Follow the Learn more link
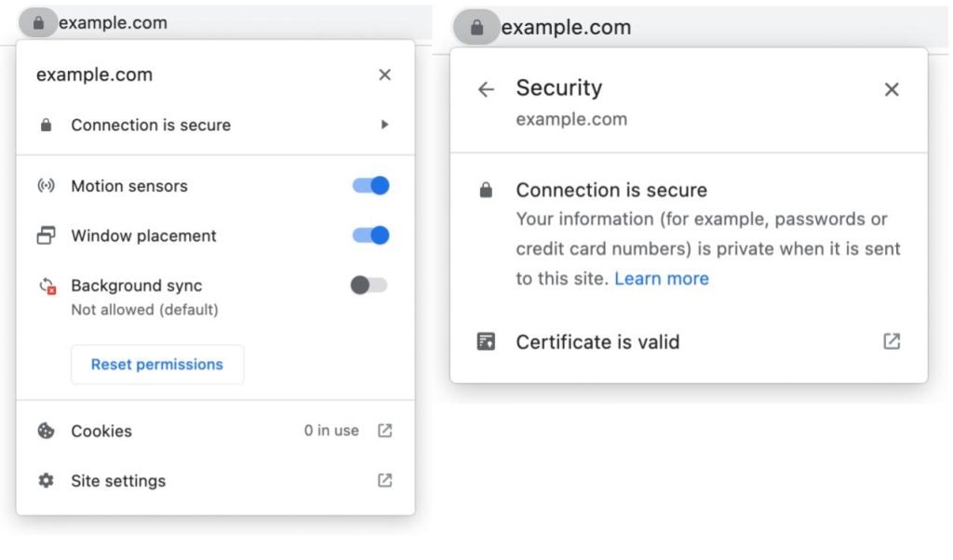 coord(662,278)
